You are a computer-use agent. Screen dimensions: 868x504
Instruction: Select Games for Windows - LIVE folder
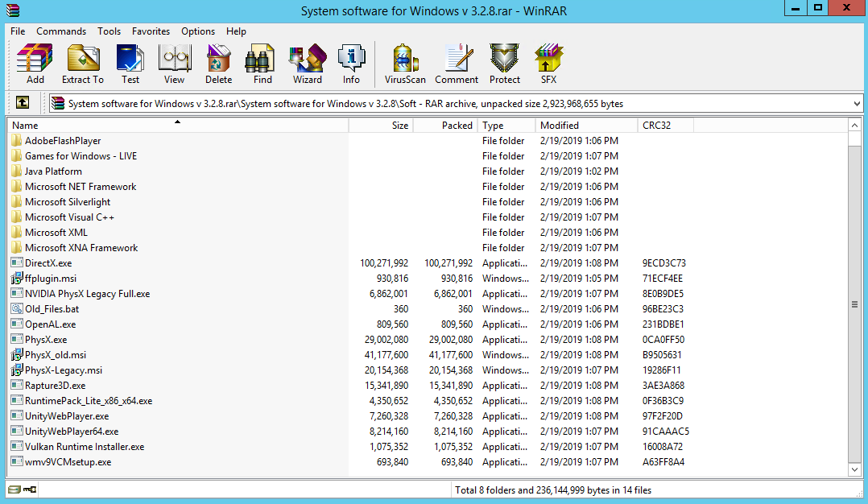tap(81, 156)
